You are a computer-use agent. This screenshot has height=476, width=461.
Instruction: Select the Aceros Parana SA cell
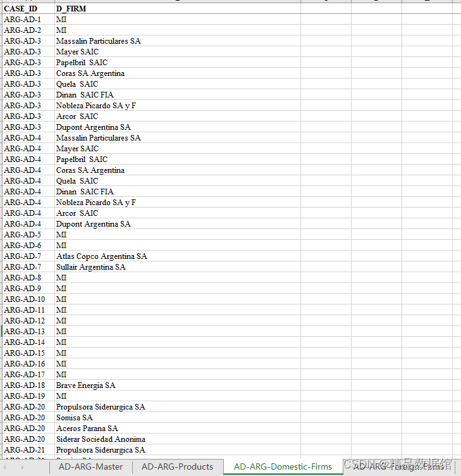pyautogui.click(x=178, y=429)
